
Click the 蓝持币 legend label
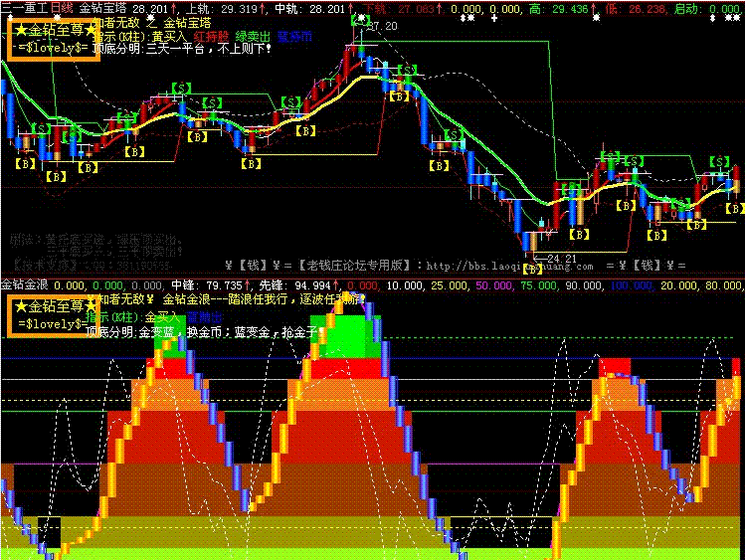[294, 36]
